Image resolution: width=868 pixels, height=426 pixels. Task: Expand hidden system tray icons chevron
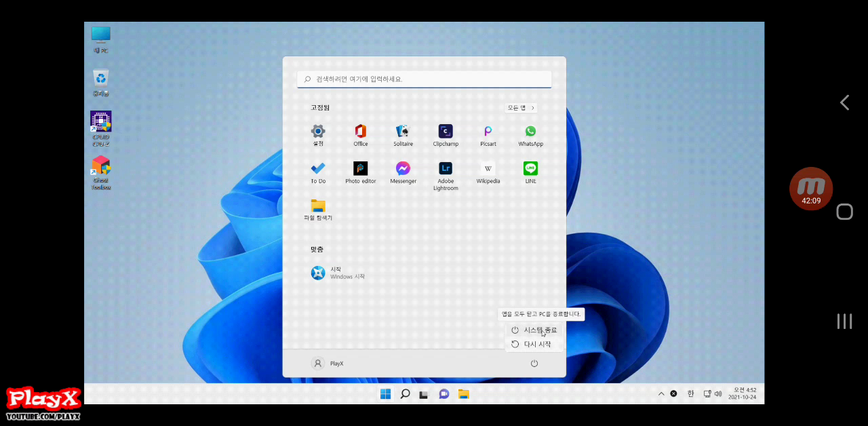click(661, 393)
